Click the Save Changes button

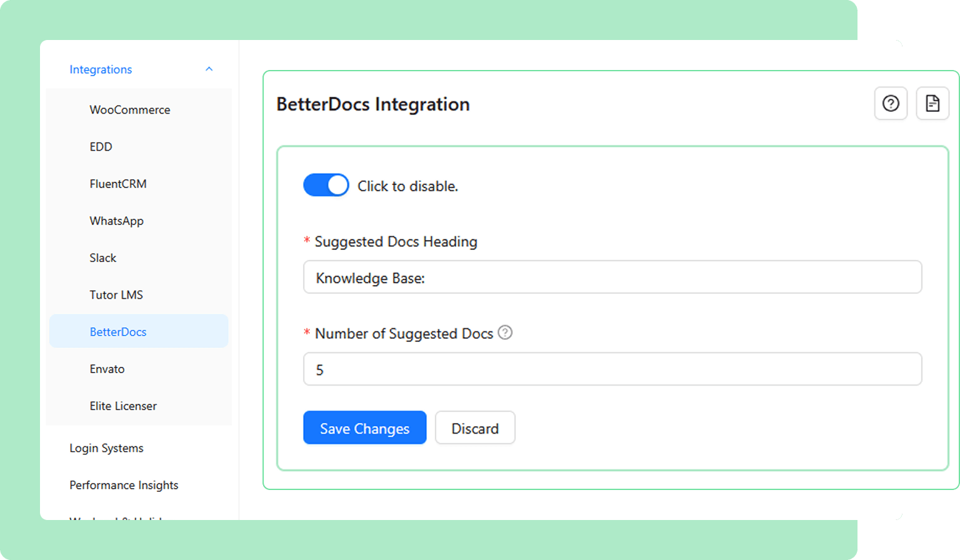click(365, 427)
